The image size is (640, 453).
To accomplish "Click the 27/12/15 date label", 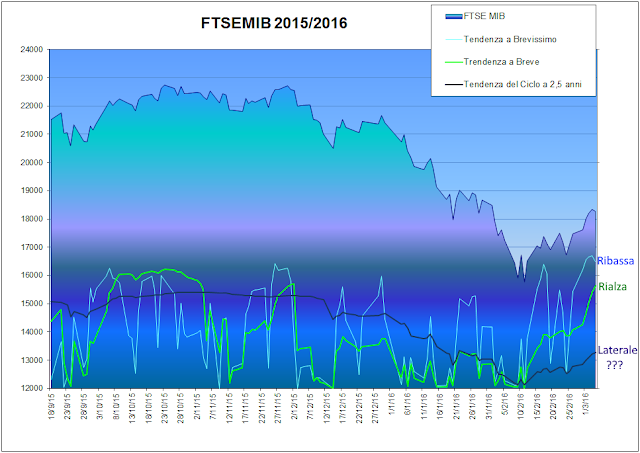I will tap(375, 409).
